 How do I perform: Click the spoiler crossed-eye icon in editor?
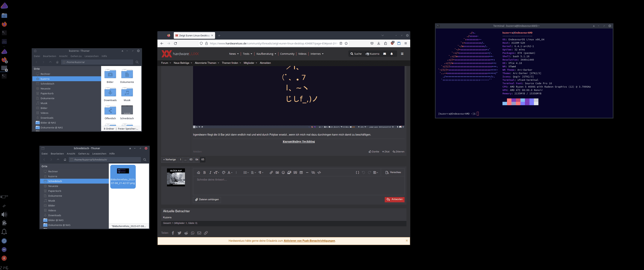pyautogui.click(x=313, y=172)
